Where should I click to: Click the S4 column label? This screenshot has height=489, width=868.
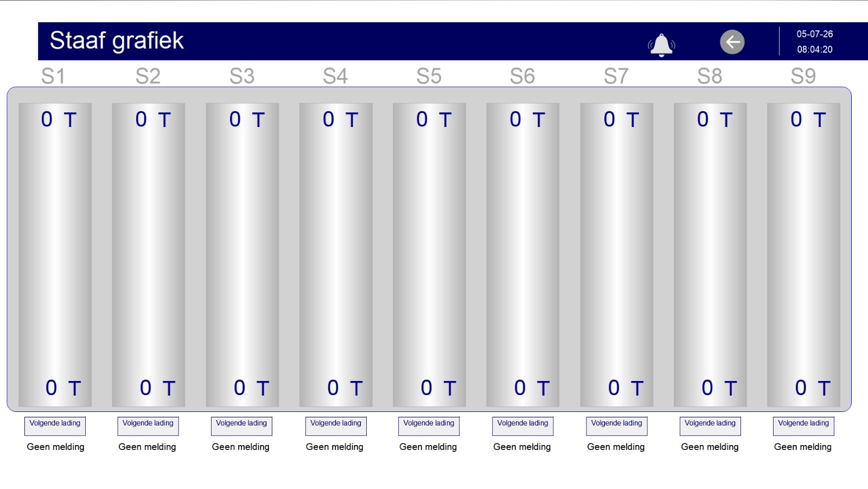coord(335,76)
